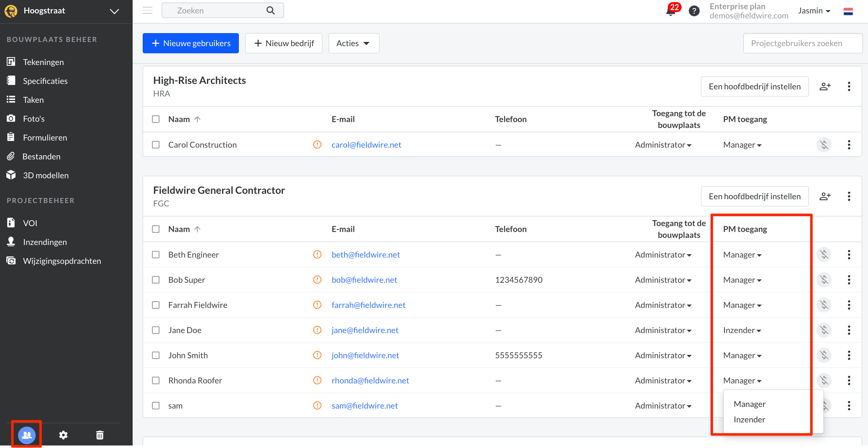This screenshot has width=868, height=448.
Task: Click the search magnifier icon
Action: [x=271, y=10]
